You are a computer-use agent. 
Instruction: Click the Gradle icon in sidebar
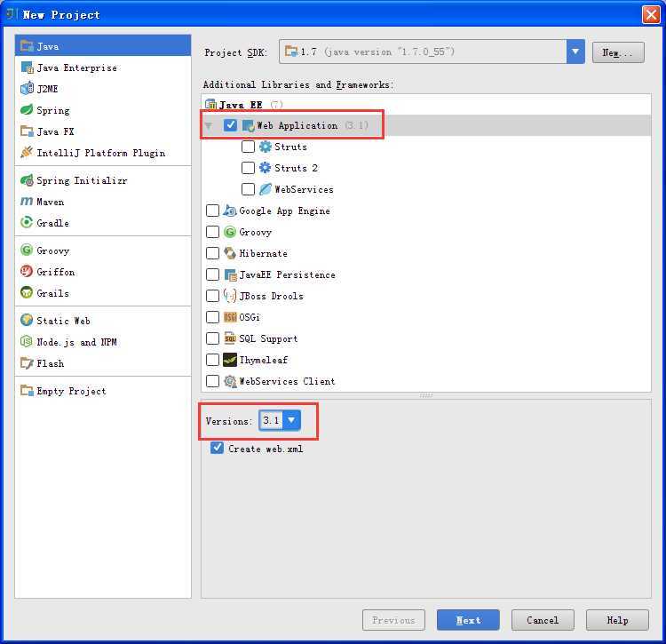[x=27, y=222]
